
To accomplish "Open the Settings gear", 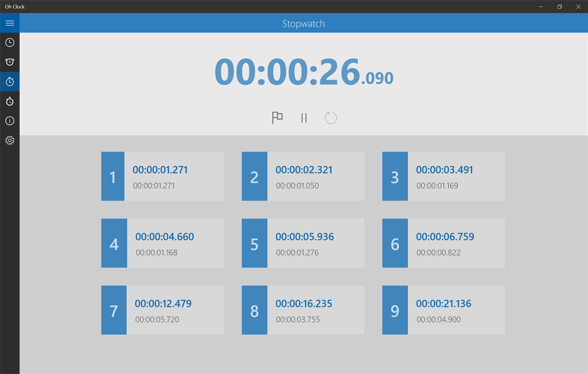I will (x=10, y=140).
